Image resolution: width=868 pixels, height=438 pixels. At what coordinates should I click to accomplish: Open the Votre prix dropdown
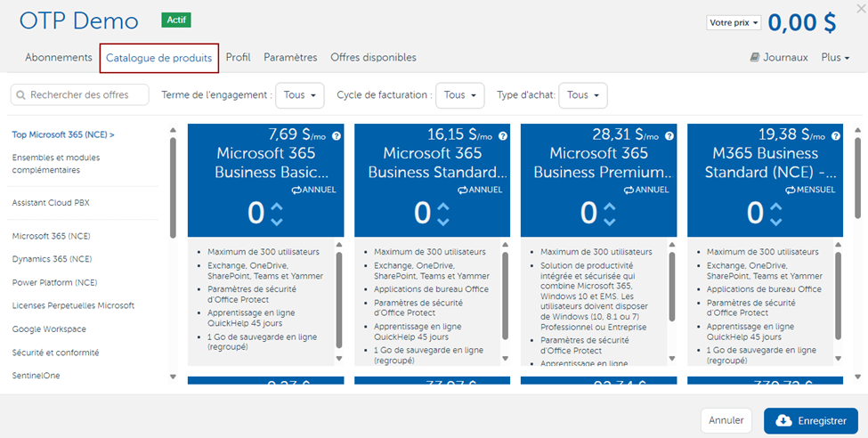click(x=734, y=23)
